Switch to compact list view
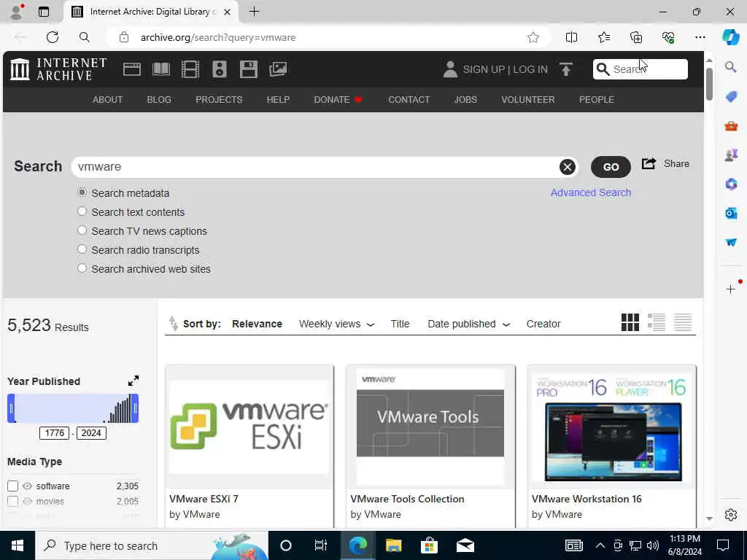Viewport: 747px width, 560px height. tap(682, 322)
